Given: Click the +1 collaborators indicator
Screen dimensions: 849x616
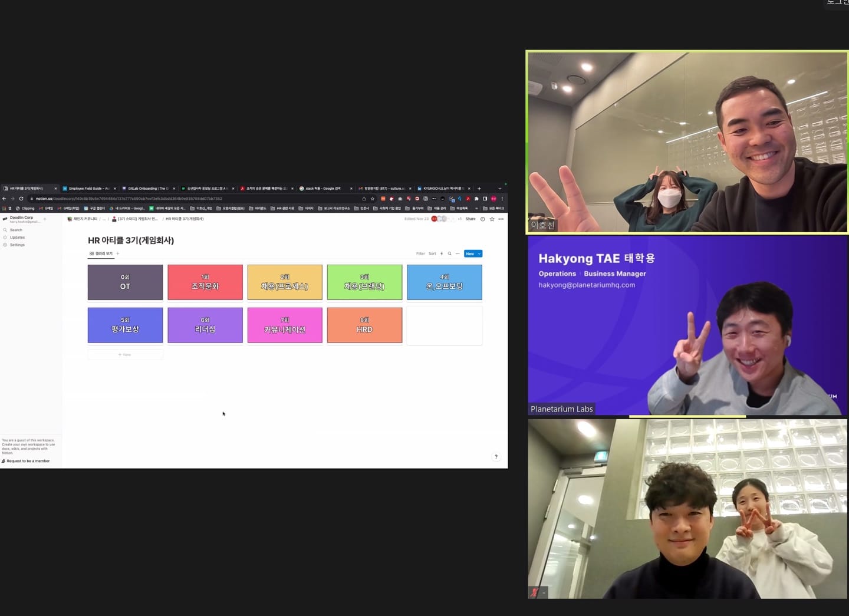Looking at the screenshot, I should [460, 219].
